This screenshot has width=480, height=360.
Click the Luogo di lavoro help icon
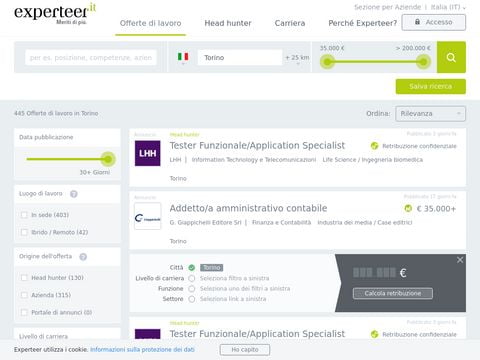tap(74, 194)
